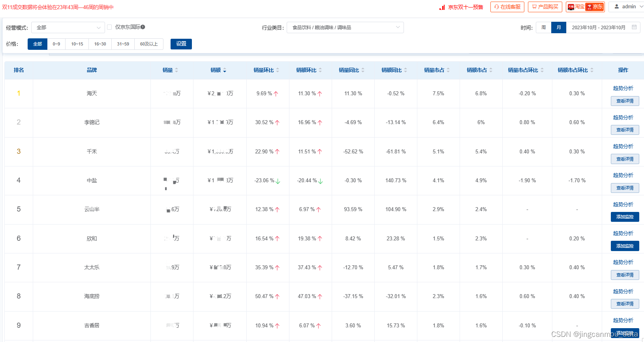Switch to the 京东 platform
This screenshot has height=342, width=644.
595,7
